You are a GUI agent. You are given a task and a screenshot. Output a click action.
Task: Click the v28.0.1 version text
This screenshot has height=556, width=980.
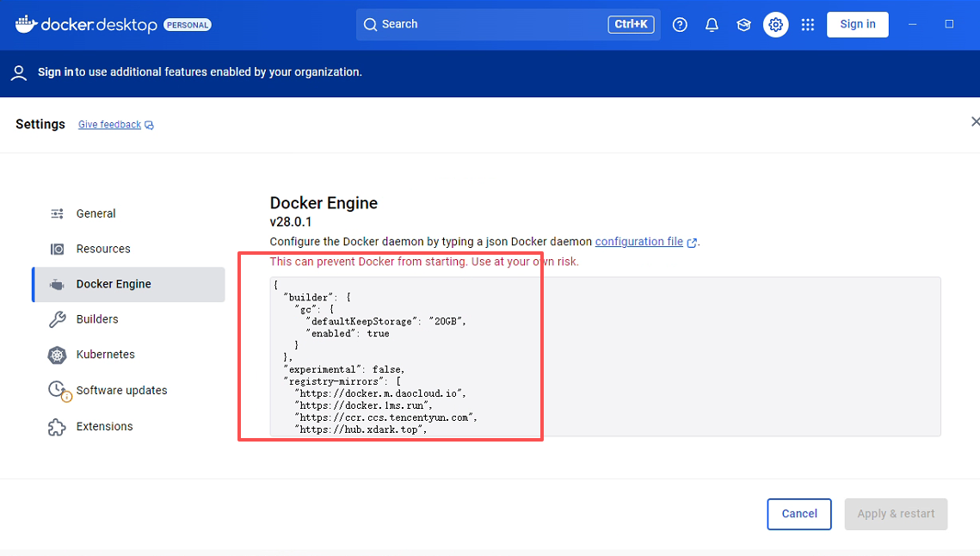point(291,222)
